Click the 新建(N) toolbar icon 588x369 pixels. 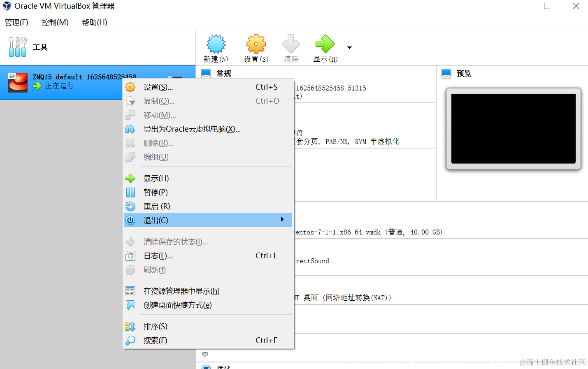[216, 44]
